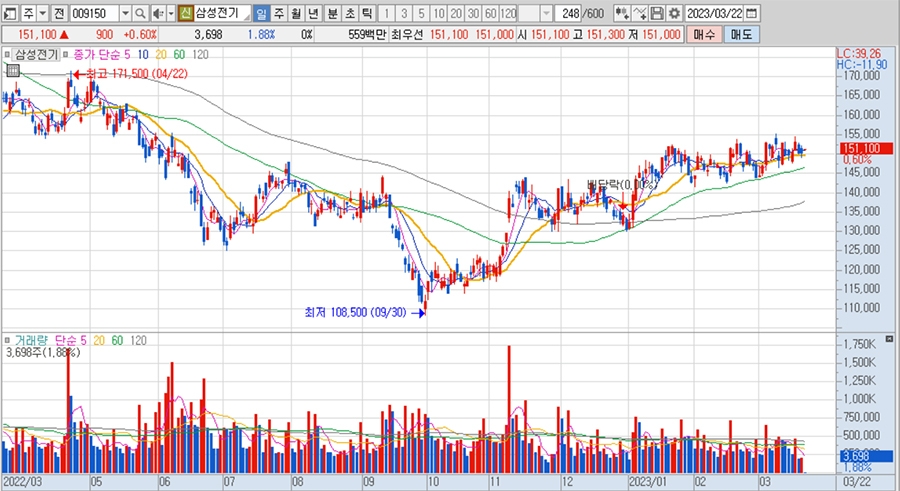The height and width of the screenshot is (491, 900).
Task: Click the 삼성전기 stock name box
Action: tap(222, 13)
